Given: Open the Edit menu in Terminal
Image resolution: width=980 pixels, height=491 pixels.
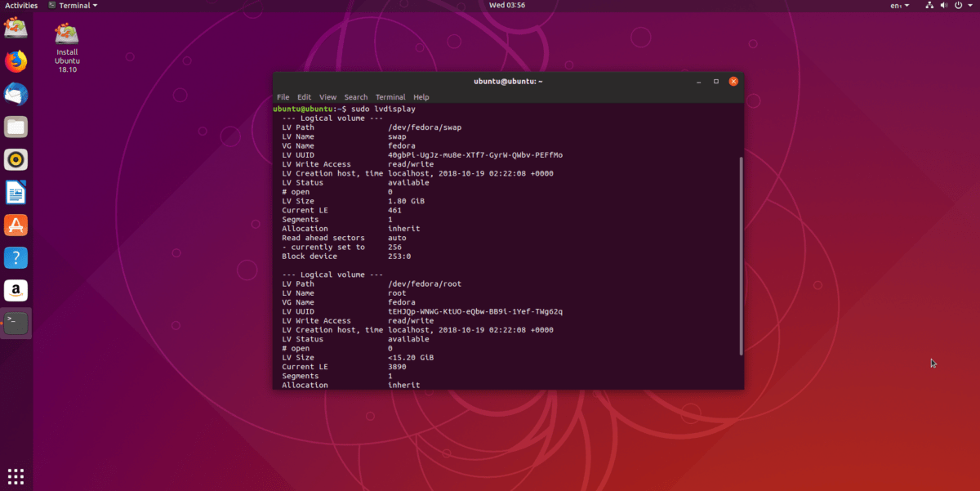Looking at the screenshot, I should 304,97.
